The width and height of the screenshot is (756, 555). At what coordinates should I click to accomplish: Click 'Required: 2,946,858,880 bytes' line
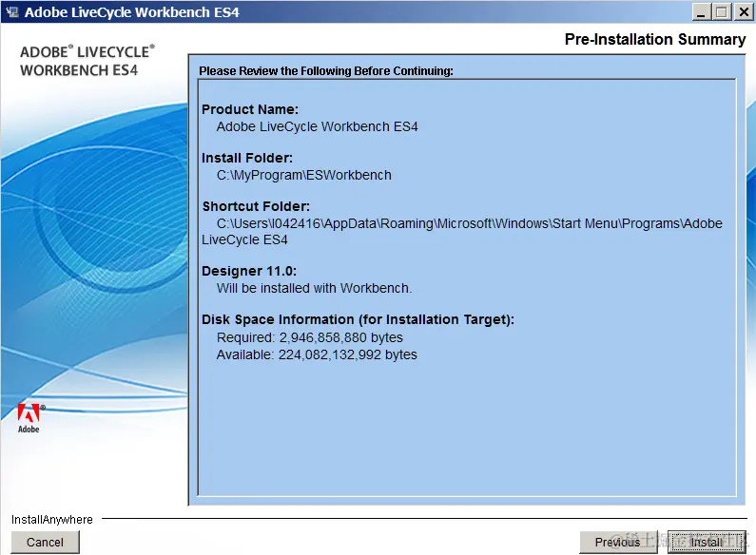tap(310, 337)
